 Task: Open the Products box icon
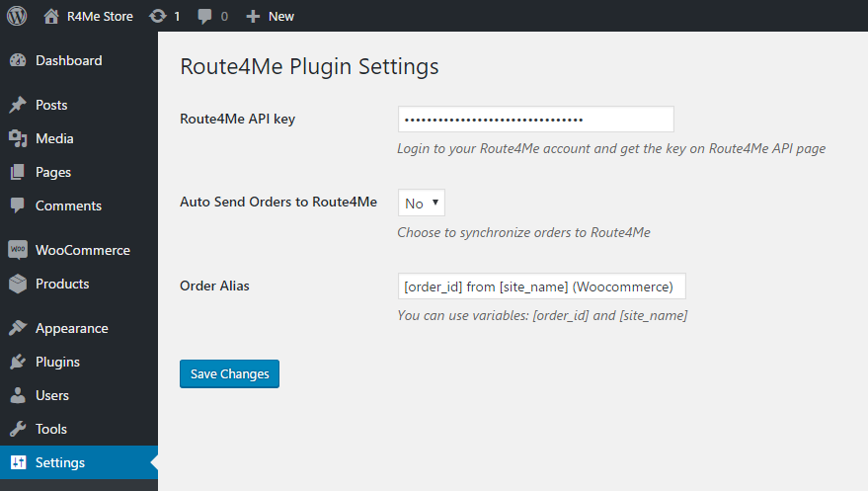tap(18, 284)
